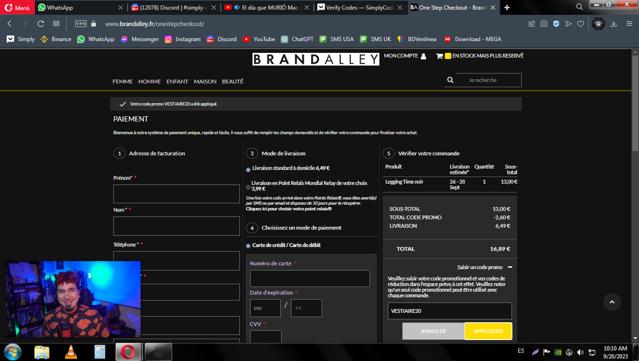Click the expiration month MM field
This screenshot has height=361, width=639.
pyautogui.click(x=265, y=308)
